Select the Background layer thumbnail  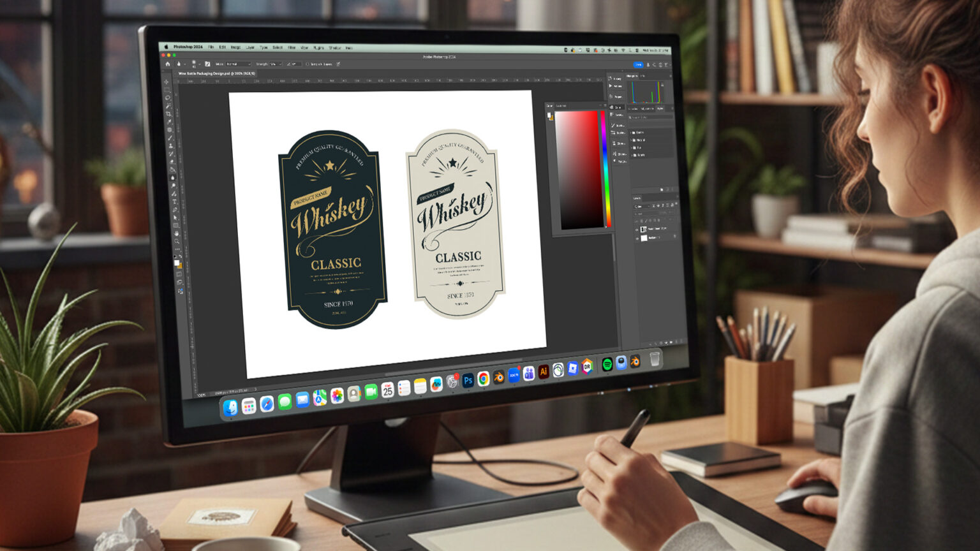(x=644, y=238)
